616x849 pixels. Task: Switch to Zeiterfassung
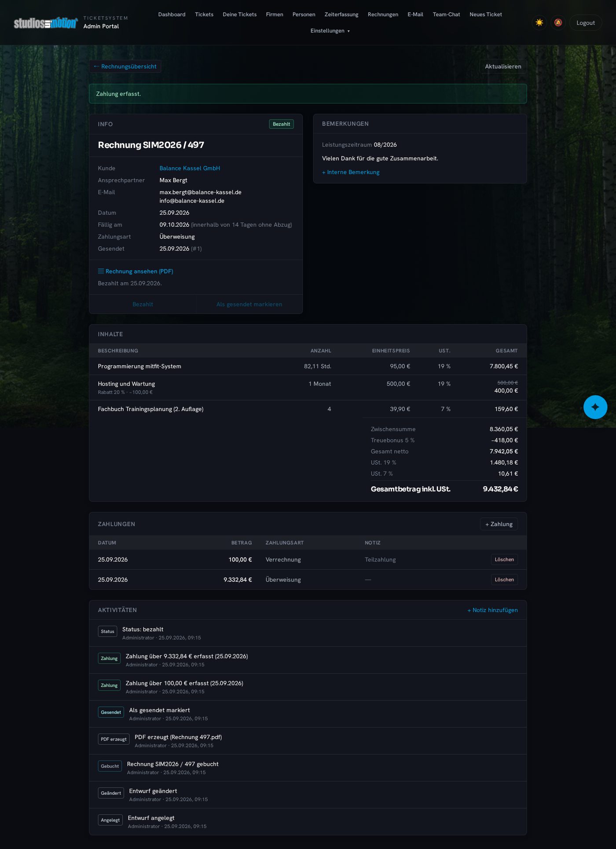(341, 15)
